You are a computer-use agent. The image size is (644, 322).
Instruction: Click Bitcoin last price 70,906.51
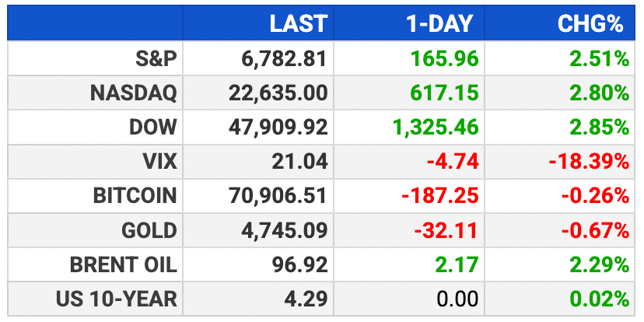(278, 196)
